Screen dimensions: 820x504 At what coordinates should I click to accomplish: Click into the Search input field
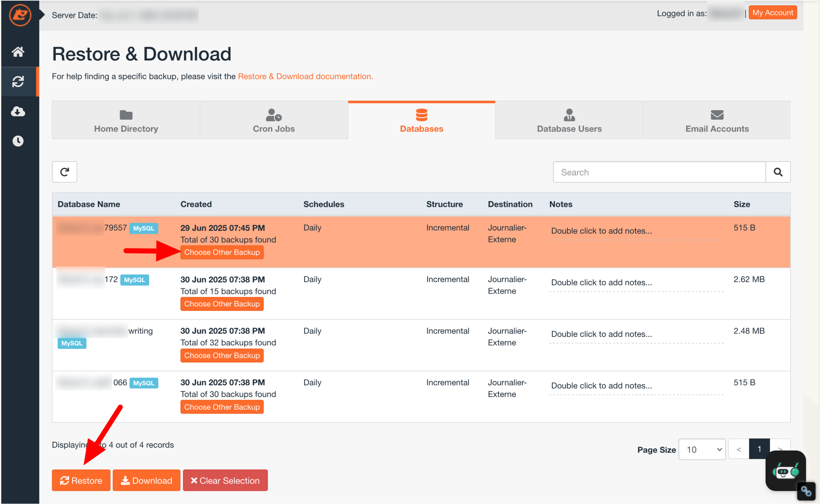click(x=659, y=172)
